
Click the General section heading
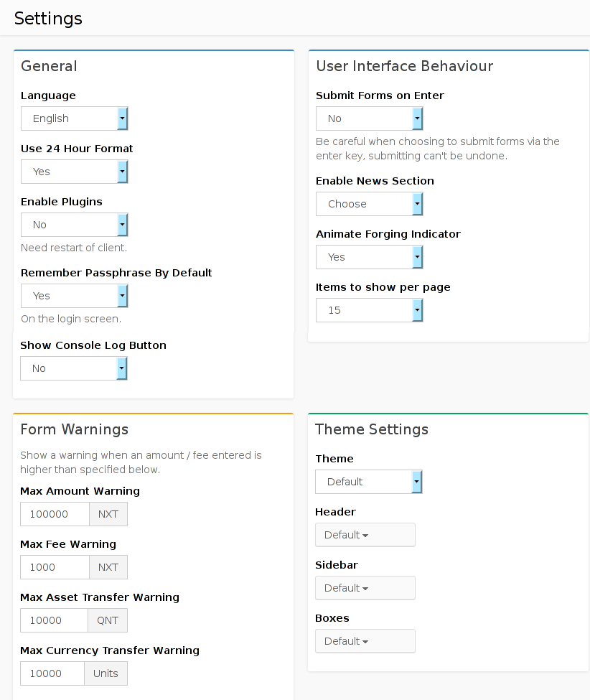(x=49, y=66)
